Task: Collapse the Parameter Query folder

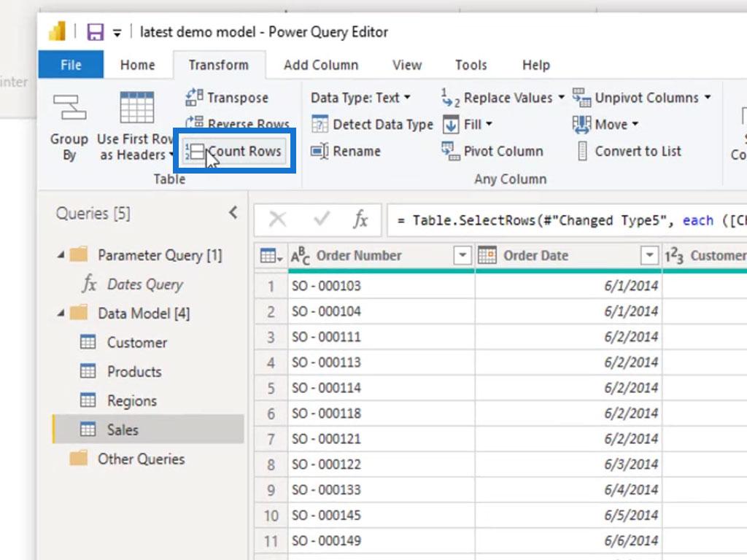Action: click(61, 255)
